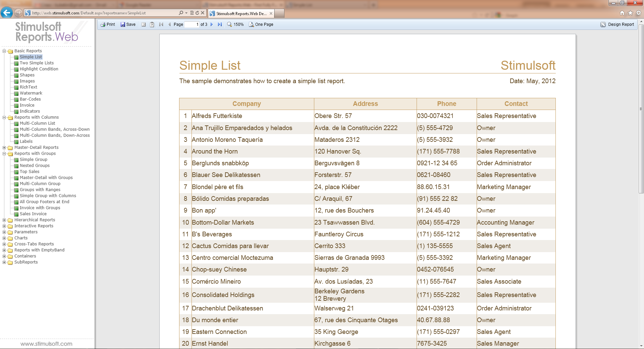Expand Reports with EmptyBand folder

(x=4, y=250)
